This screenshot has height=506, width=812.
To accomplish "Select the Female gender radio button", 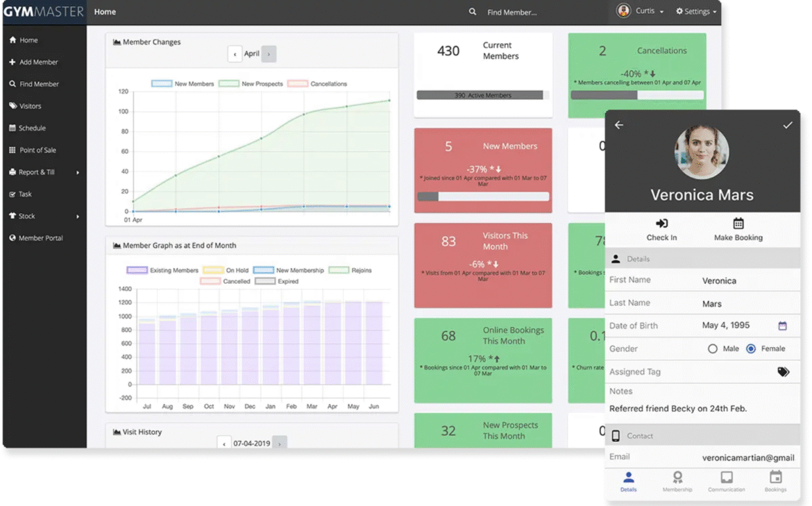I will (x=751, y=349).
